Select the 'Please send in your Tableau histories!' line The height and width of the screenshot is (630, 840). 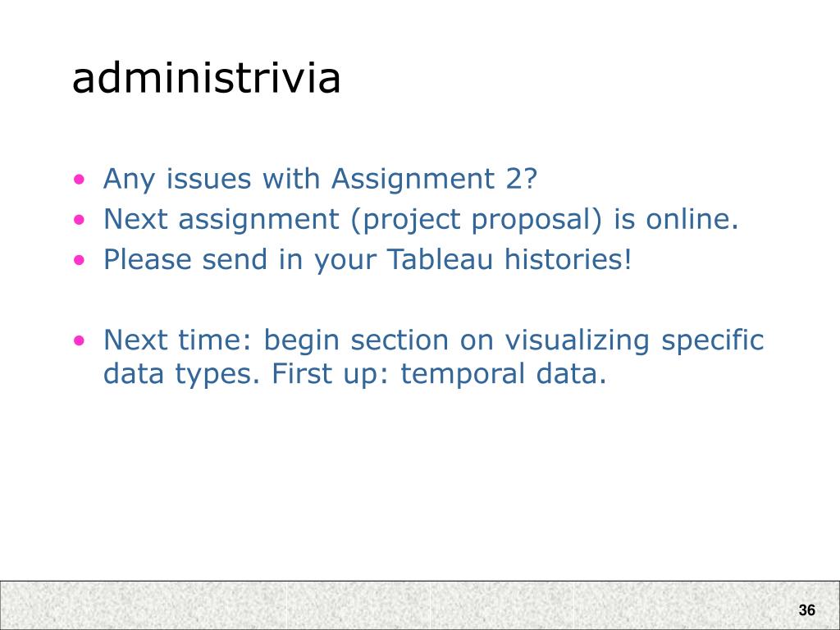pyautogui.click(x=367, y=260)
